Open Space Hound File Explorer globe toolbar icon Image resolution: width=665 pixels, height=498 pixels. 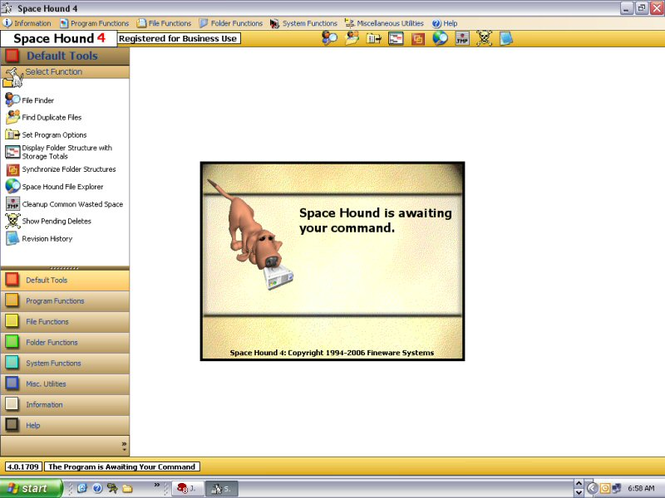(x=440, y=39)
